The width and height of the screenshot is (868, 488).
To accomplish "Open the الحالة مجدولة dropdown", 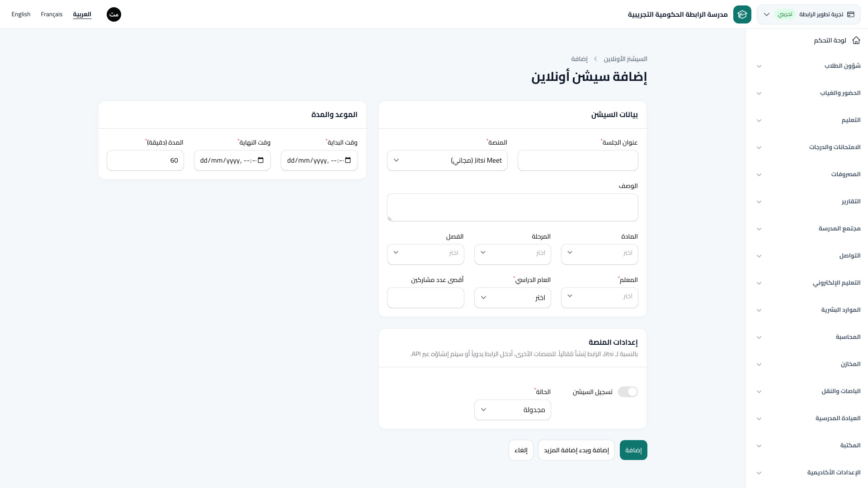I will point(513,410).
